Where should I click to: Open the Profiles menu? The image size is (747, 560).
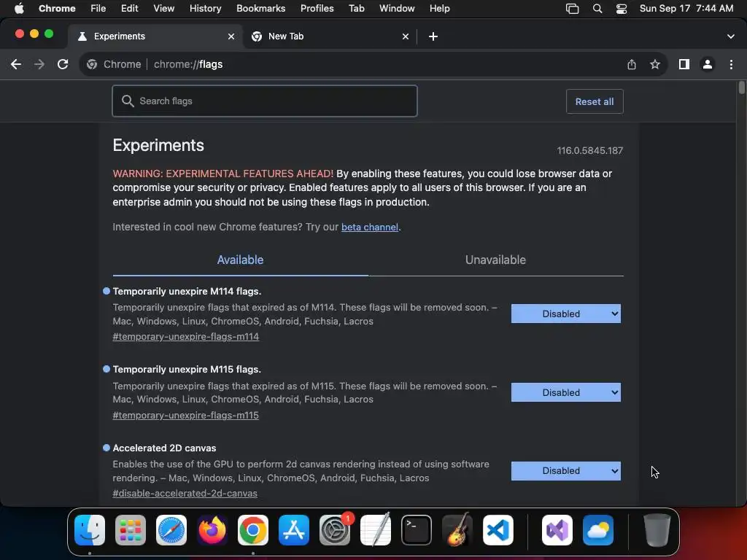[317, 9]
